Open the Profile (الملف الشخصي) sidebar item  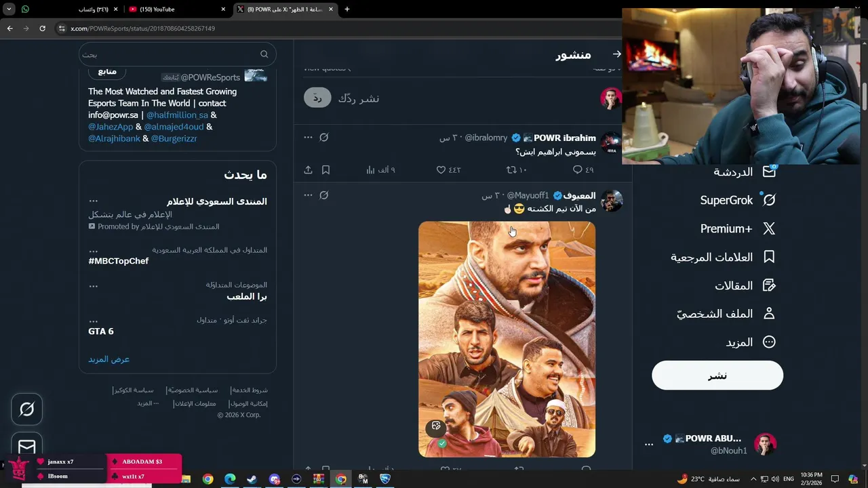pos(726,314)
